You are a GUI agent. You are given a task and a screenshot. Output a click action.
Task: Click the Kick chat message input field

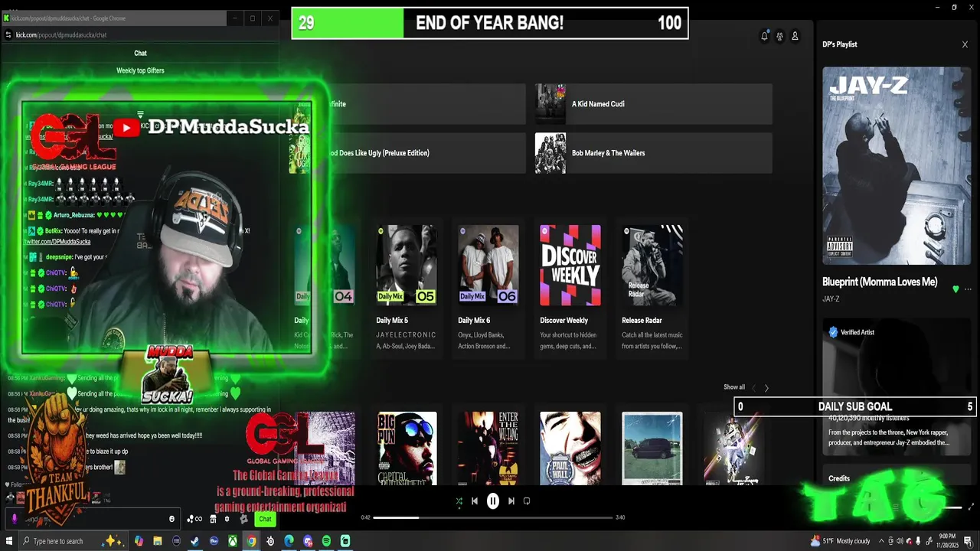92,519
